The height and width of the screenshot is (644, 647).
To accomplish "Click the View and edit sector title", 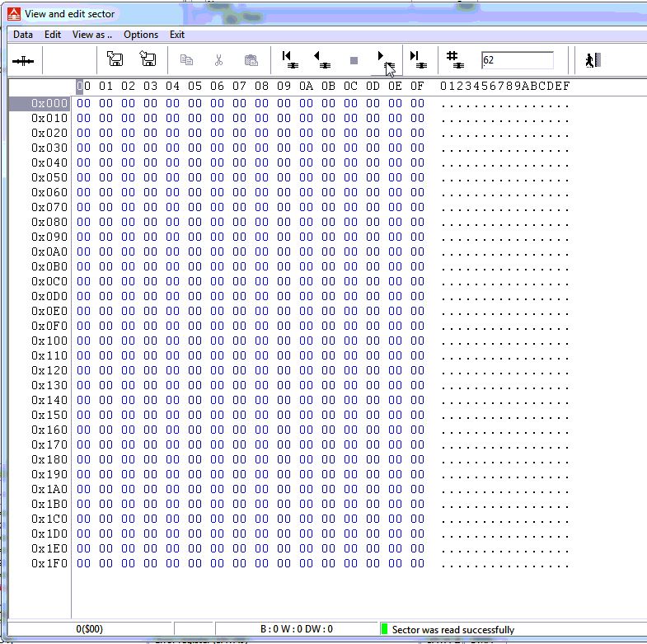I will click(69, 14).
